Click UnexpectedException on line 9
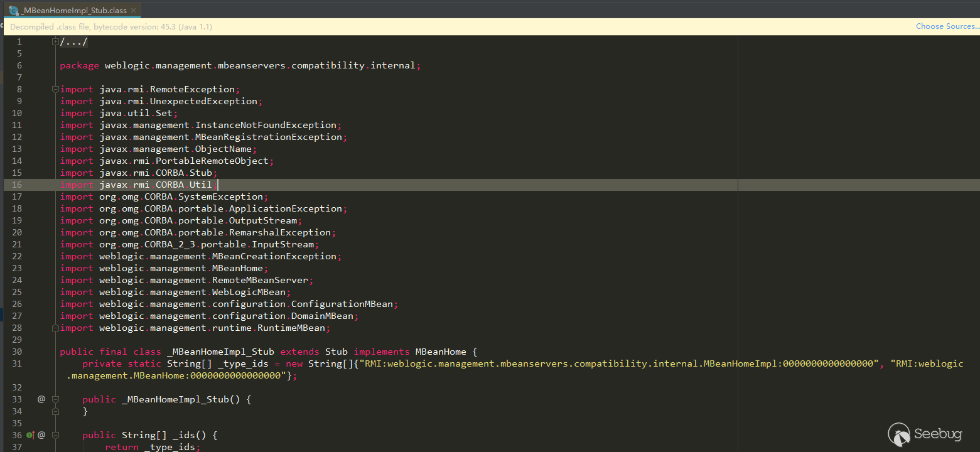This screenshot has width=980, height=452. (203, 101)
